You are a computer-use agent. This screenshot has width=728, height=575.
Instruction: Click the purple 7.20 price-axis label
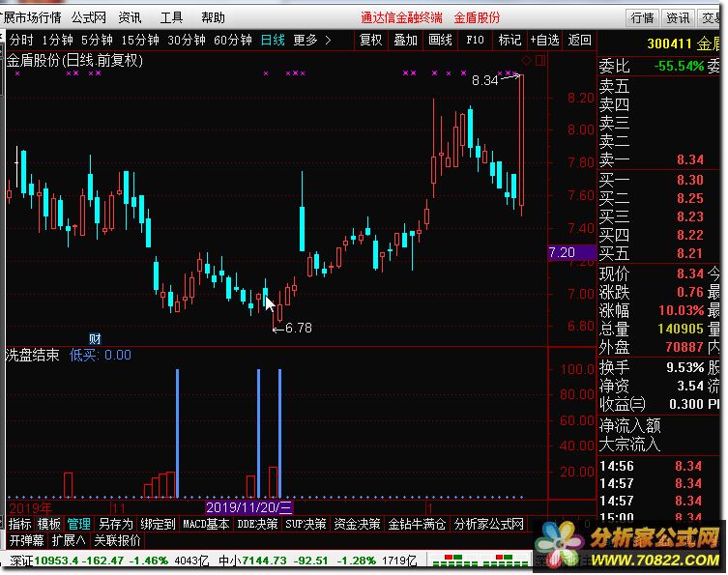click(x=571, y=252)
